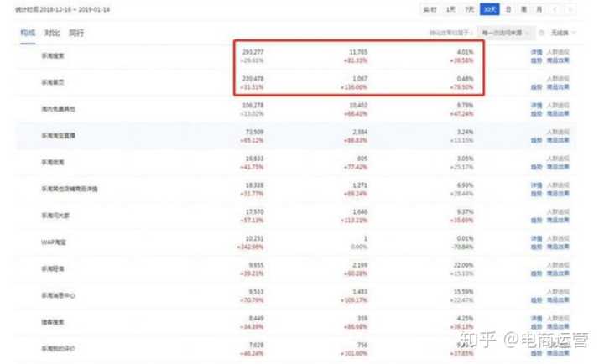
Task: Open 趋势 for the 手淘淘宝直播 row
Action: click(x=537, y=140)
